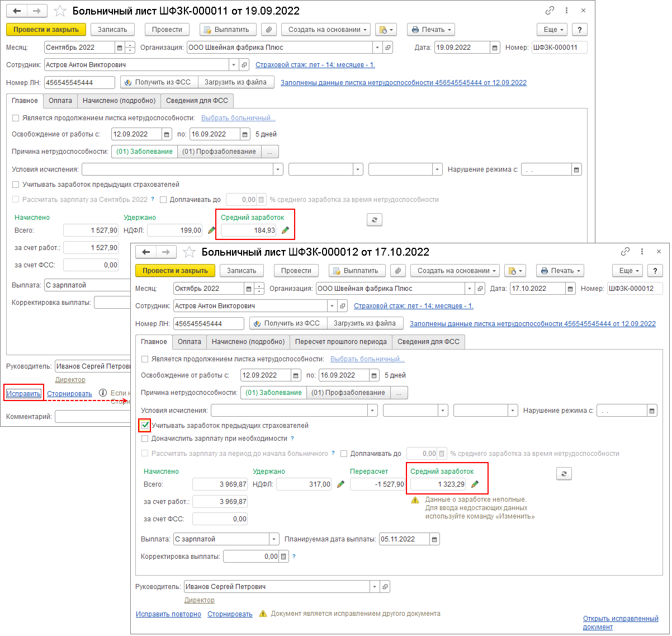Image resolution: width=672 pixels, height=636 pixels.
Task: Expand Выплата С зарплатой dropdown in window 000012
Action: tap(274, 539)
